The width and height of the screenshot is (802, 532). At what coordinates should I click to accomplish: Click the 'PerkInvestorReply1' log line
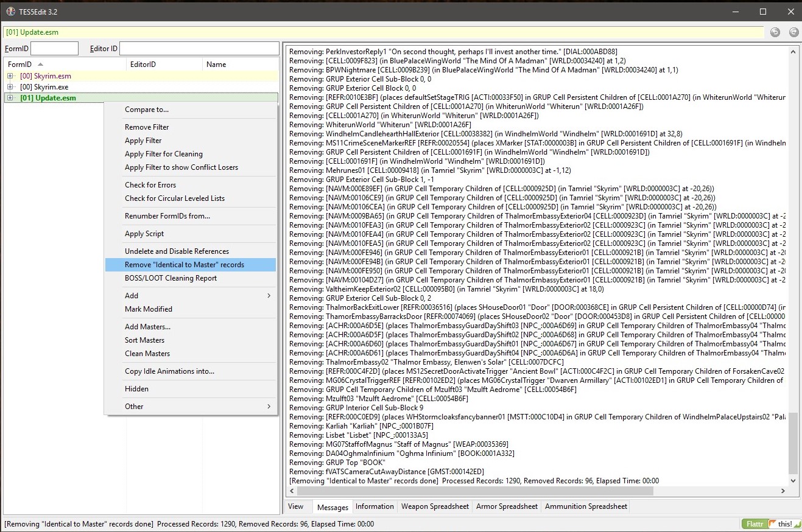coord(453,52)
